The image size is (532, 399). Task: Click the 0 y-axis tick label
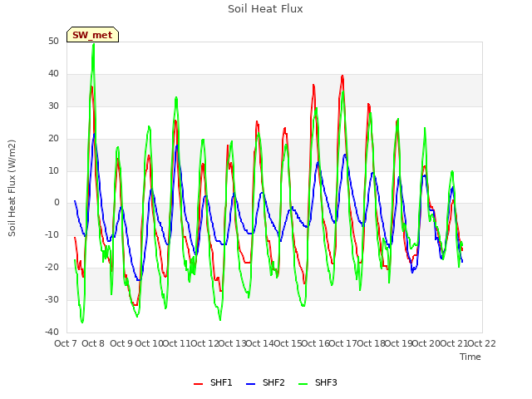[x=57, y=203]
